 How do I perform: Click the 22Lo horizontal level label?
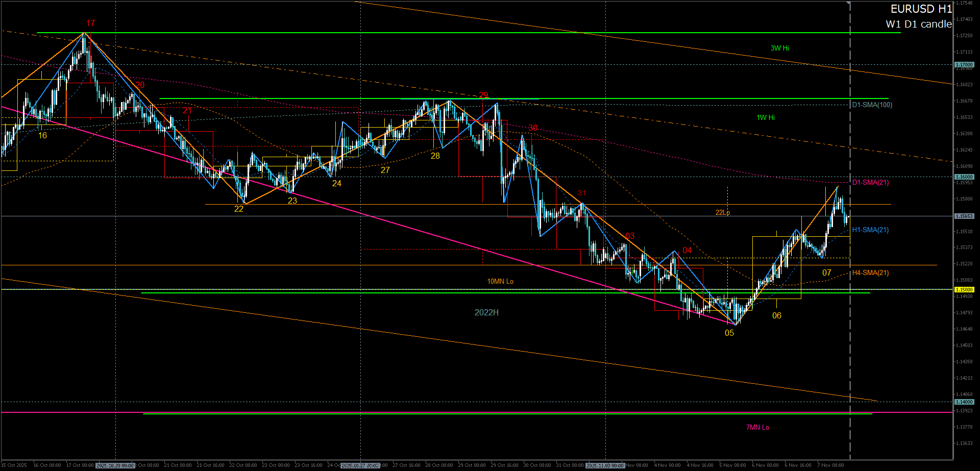(x=722, y=213)
